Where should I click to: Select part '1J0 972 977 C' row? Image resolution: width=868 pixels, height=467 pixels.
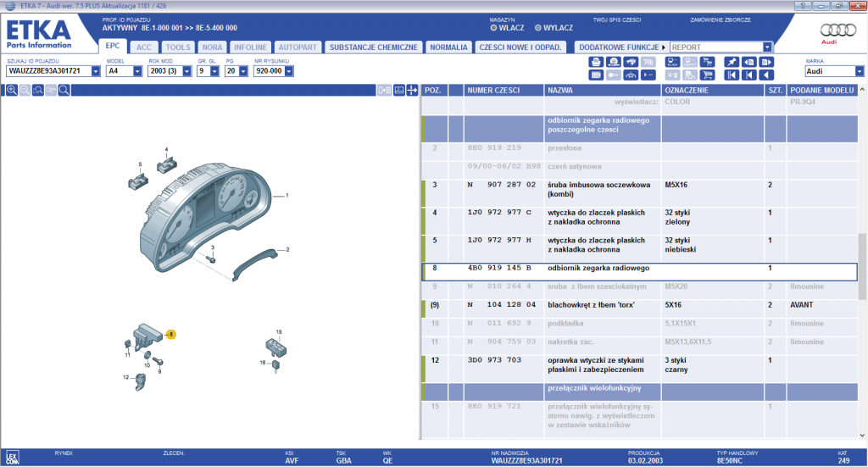point(639,220)
